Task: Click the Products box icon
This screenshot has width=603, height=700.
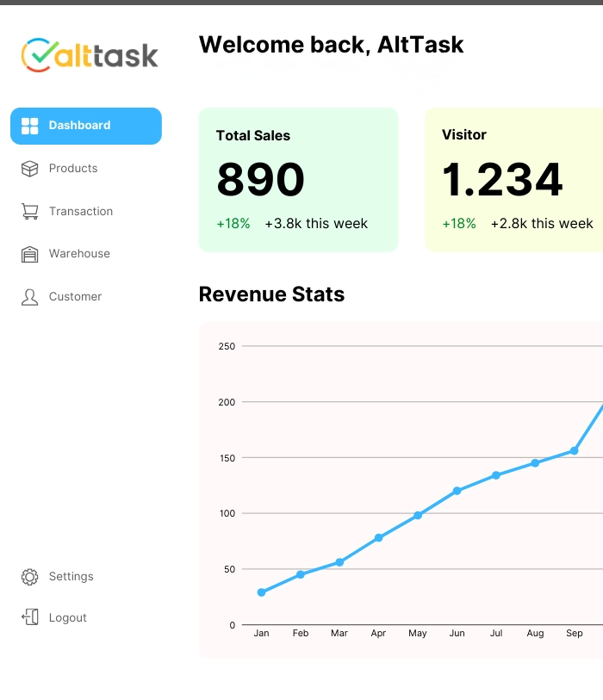Action: coord(28,168)
